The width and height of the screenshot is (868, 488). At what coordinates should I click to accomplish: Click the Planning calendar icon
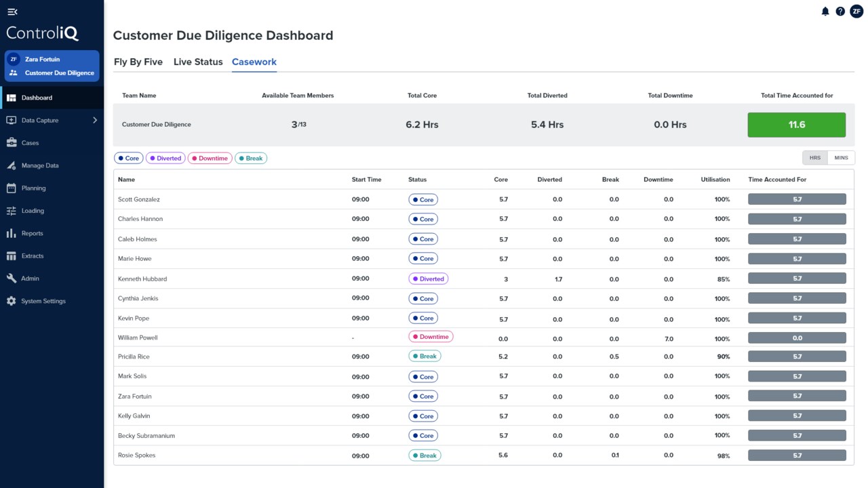pos(11,188)
